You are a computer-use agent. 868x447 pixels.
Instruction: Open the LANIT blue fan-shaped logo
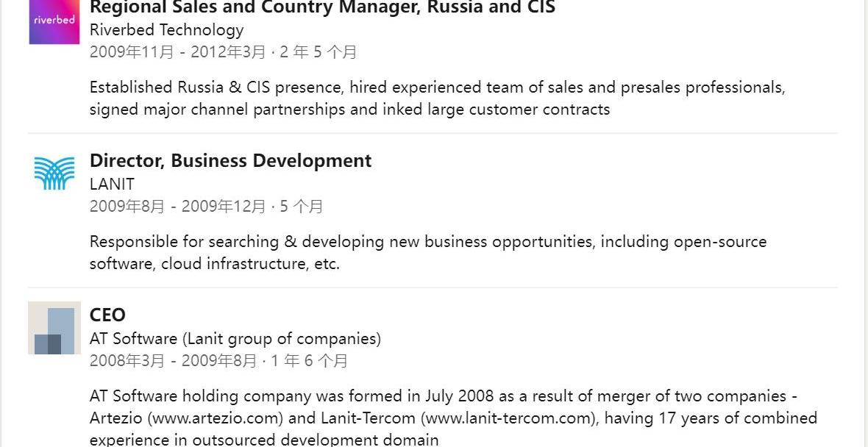(54, 174)
